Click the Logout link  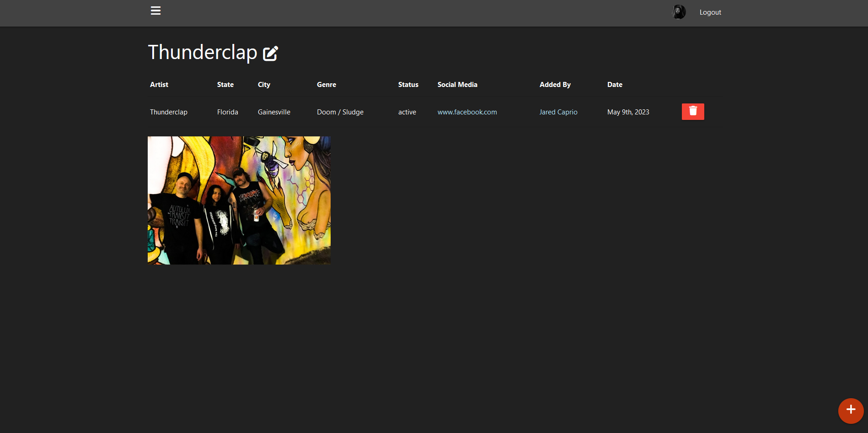[710, 12]
